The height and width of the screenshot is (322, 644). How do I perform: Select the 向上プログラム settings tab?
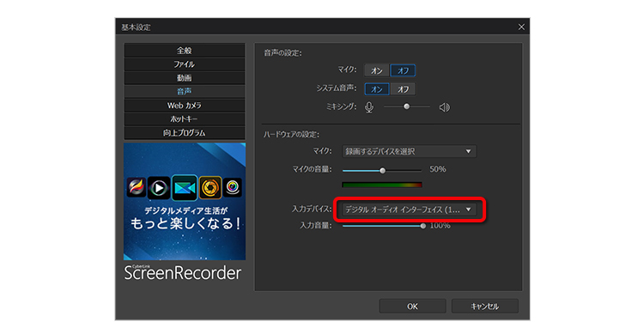point(185,132)
